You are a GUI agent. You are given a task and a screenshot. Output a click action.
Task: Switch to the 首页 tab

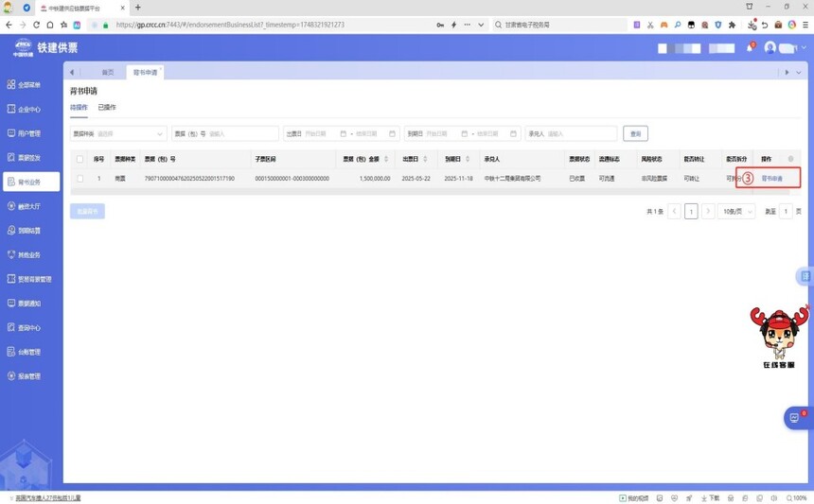click(x=107, y=73)
